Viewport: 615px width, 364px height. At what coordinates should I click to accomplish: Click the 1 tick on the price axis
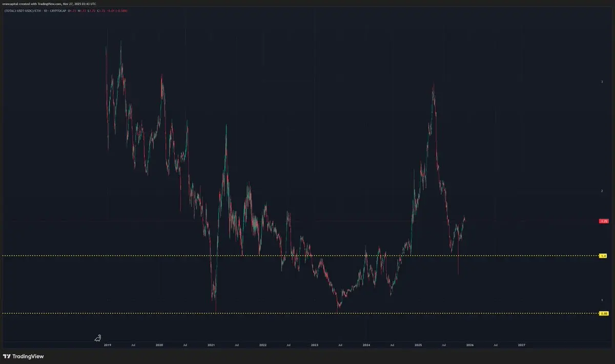(602, 300)
